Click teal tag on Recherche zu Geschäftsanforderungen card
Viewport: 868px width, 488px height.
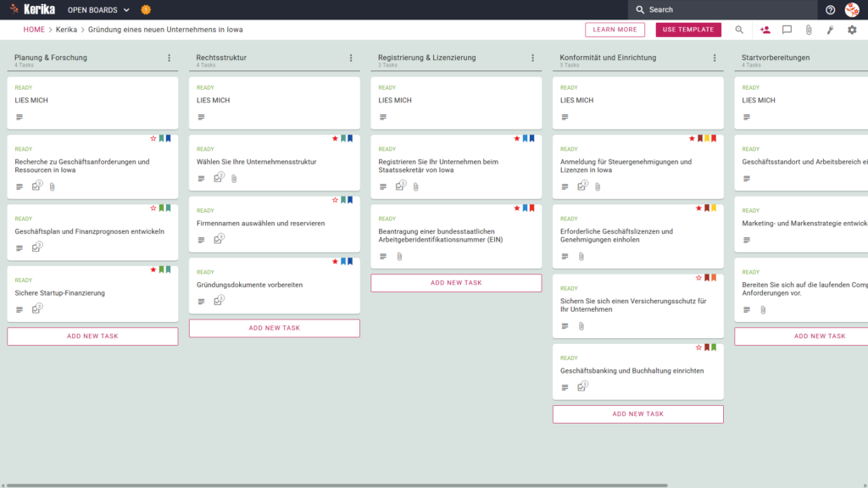click(x=162, y=138)
